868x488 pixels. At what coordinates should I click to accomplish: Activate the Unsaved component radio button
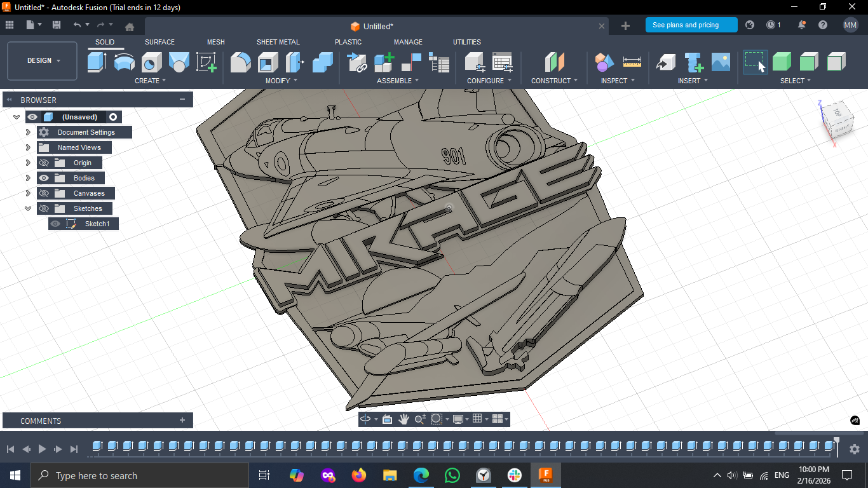[113, 117]
